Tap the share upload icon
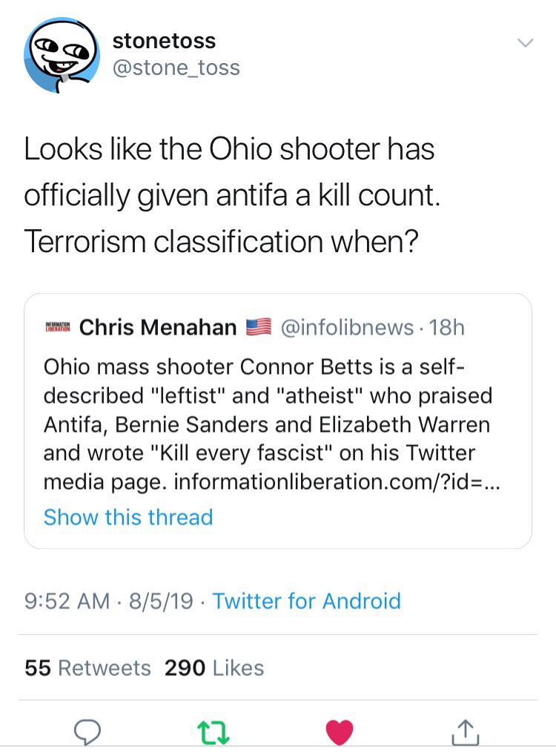The image size is (556, 756). click(465, 732)
